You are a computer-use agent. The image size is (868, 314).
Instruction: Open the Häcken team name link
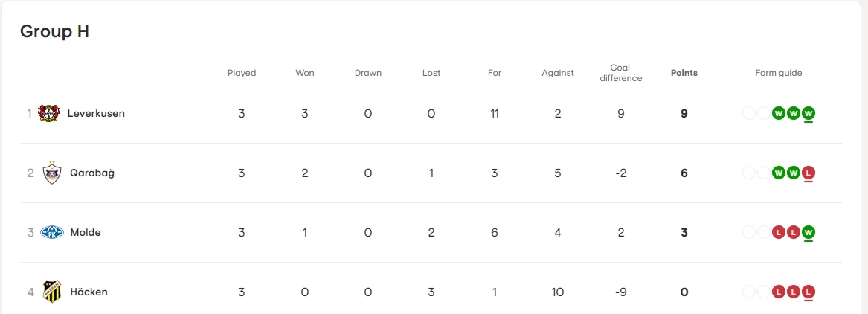tap(89, 292)
